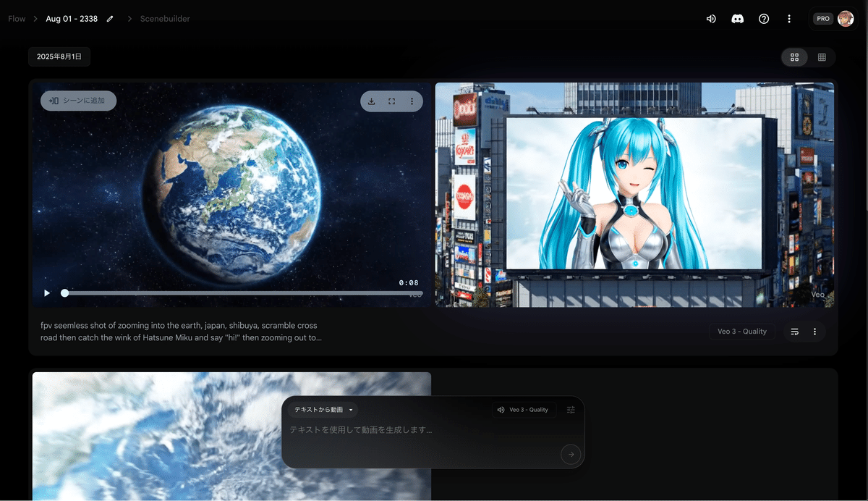Open the header three-dot menu
Screen dimensions: 868x501
[789, 19]
